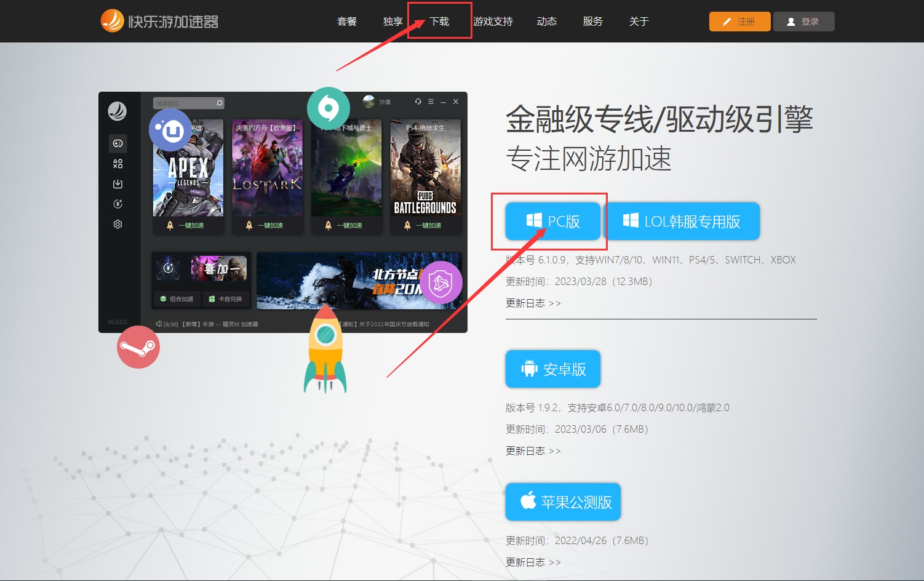The width and height of the screenshot is (924, 581).
Task: Open 更新日志 link under 苹果公测版 info
Action: pyautogui.click(x=533, y=562)
